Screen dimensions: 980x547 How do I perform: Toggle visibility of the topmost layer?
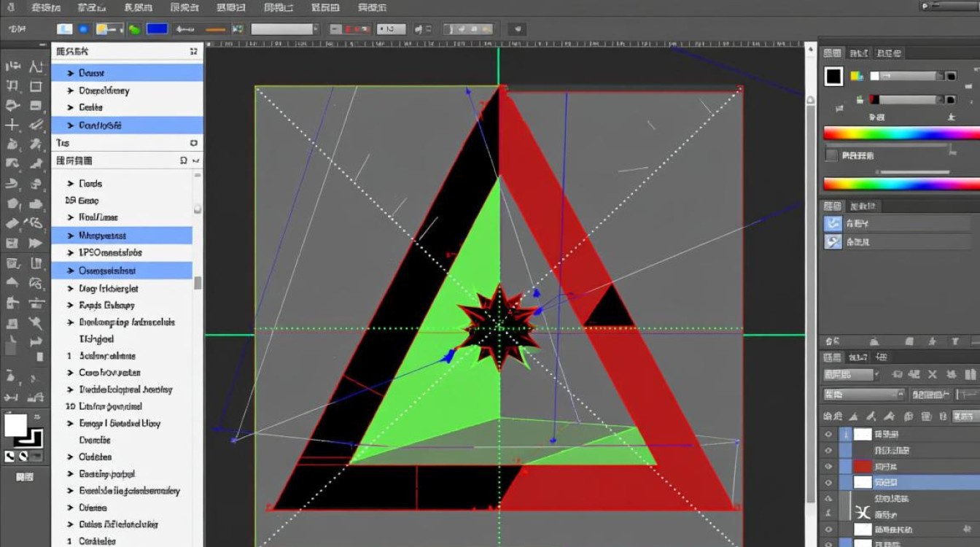point(828,435)
